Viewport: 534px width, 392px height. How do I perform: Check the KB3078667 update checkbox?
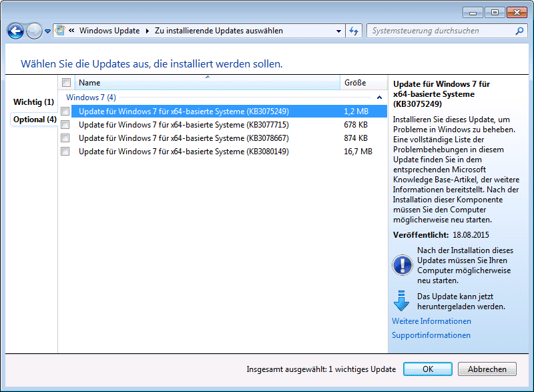[x=65, y=138]
